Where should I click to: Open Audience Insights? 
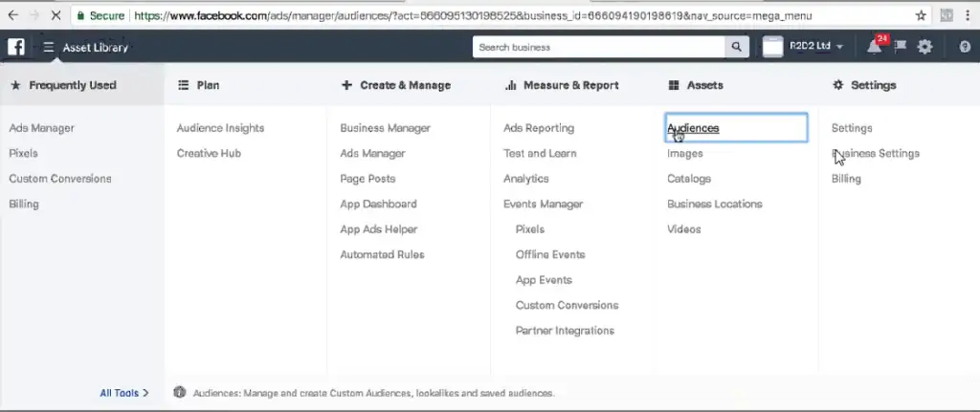[x=221, y=128]
